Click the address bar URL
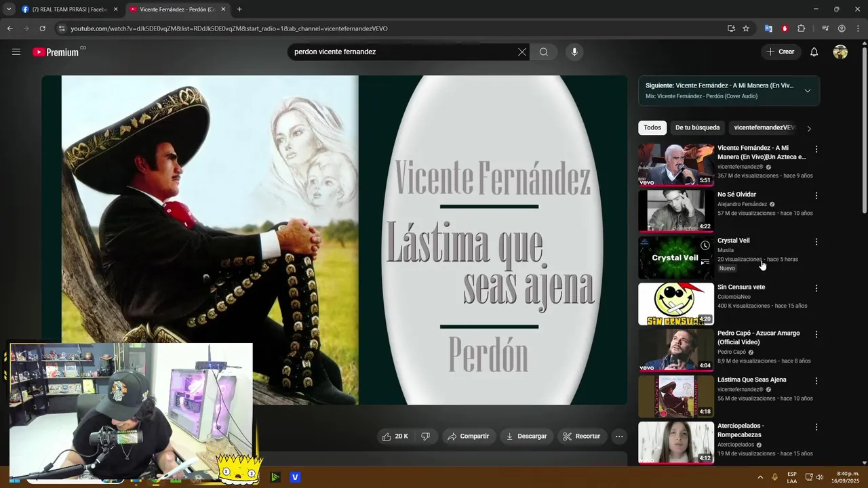 tap(229, 28)
